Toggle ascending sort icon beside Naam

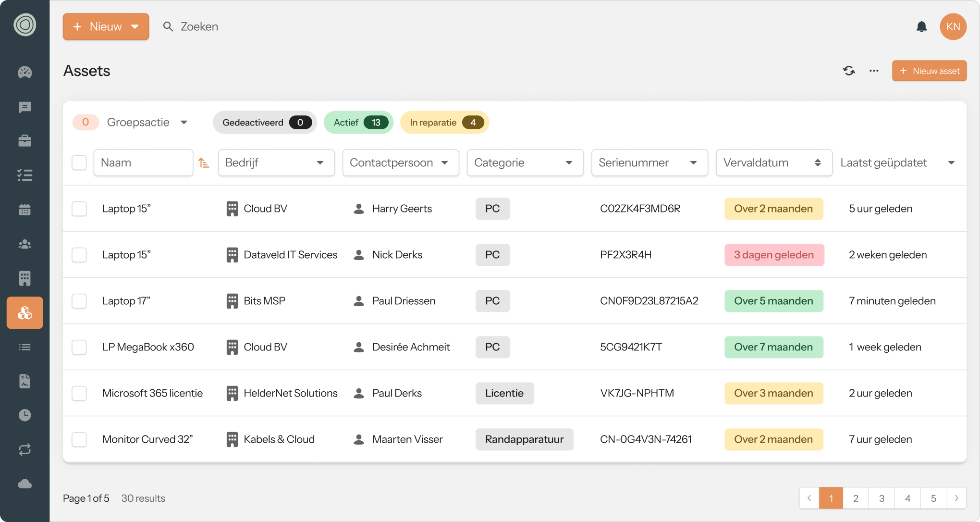pyautogui.click(x=204, y=163)
